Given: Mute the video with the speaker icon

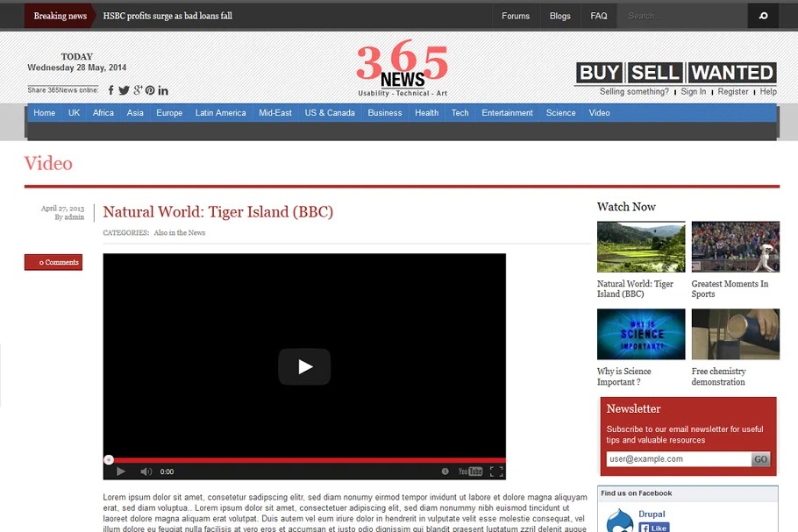Looking at the screenshot, I should click(x=146, y=472).
